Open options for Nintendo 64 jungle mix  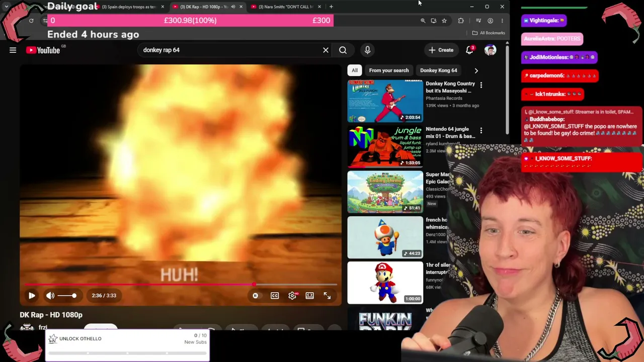(x=481, y=131)
